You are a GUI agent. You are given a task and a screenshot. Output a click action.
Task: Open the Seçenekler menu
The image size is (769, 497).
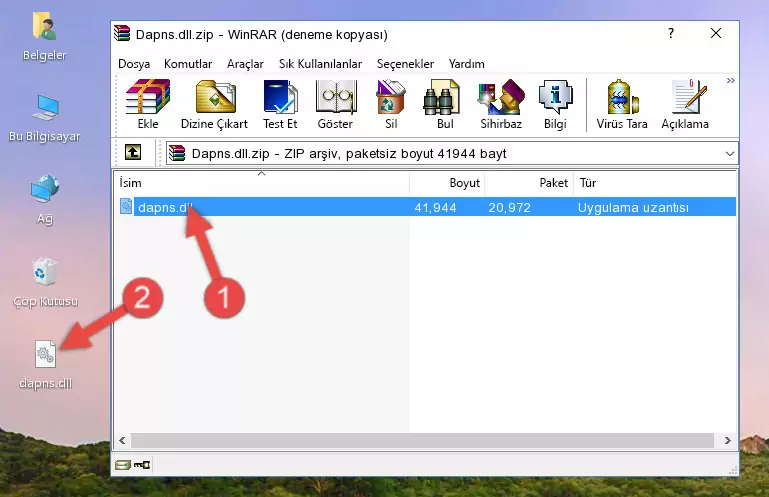click(406, 64)
